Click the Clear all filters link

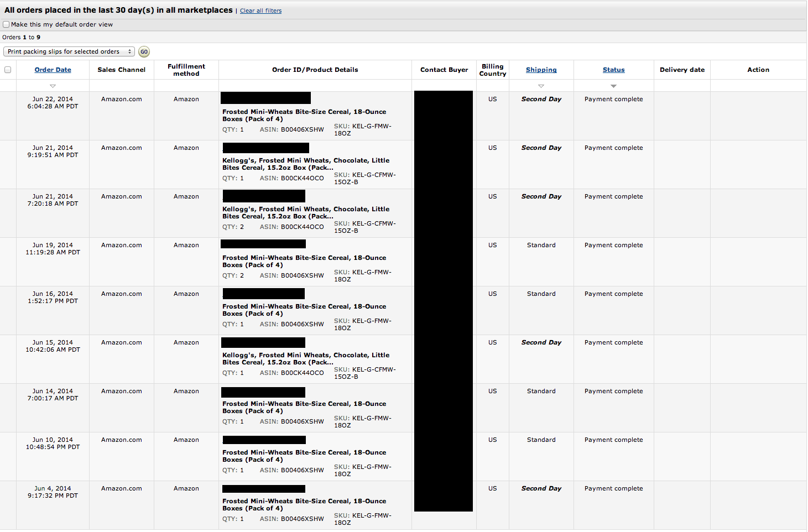pos(260,11)
